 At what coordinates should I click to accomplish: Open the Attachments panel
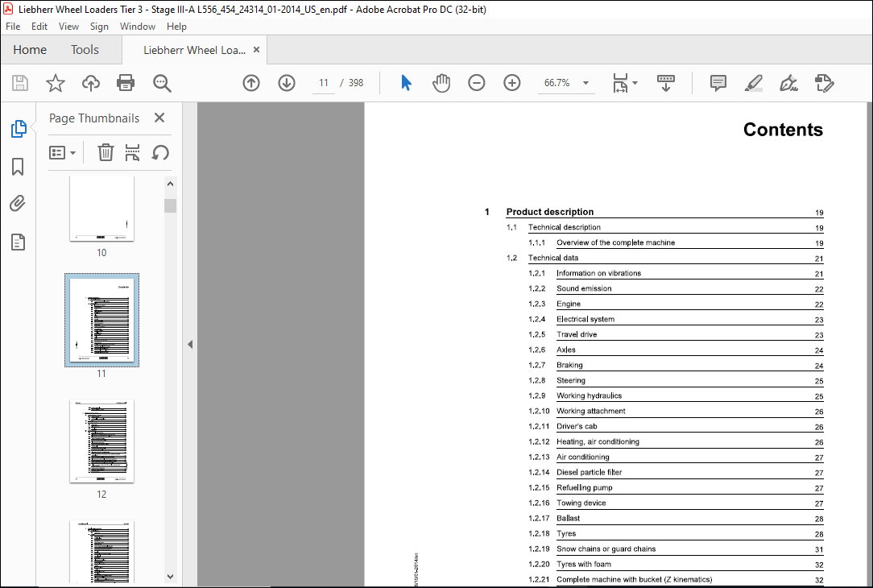(x=18, y=204)
